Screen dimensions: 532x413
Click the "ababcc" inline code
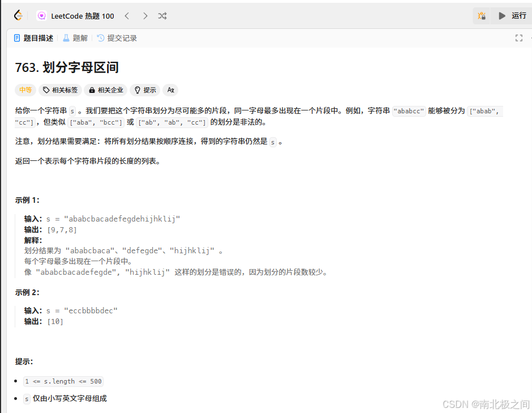click(409, 111)
